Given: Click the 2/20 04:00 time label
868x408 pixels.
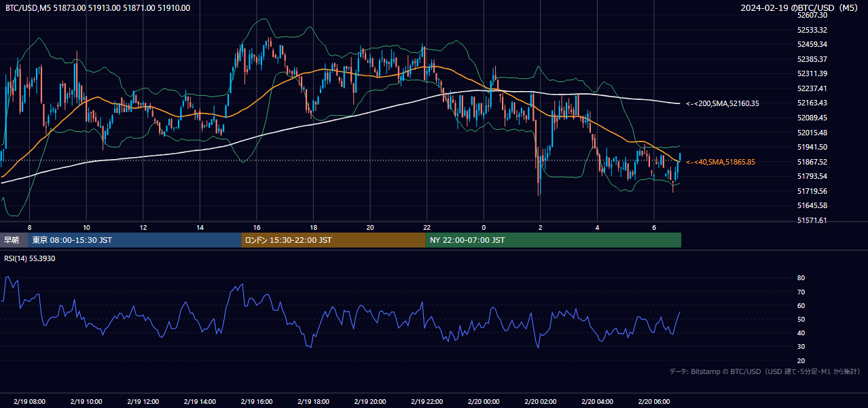Looking at the screenshot, I should point(597,402).
